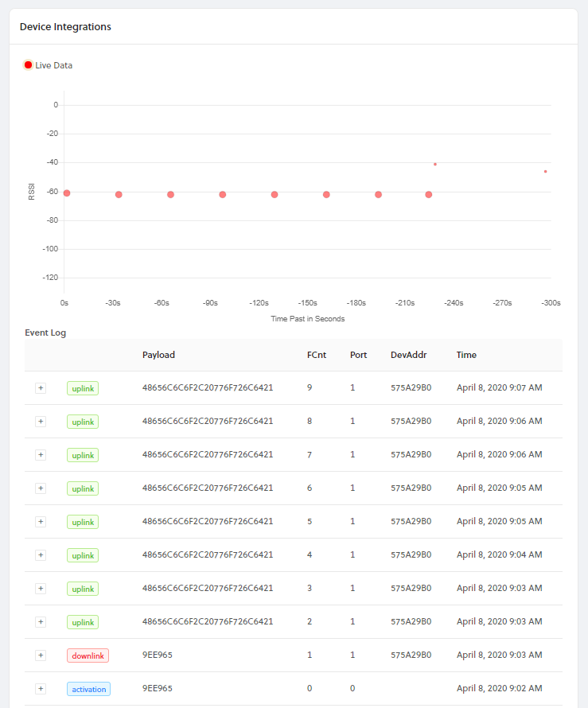Click the RSSI data point at 0s

tap(67, 193)
